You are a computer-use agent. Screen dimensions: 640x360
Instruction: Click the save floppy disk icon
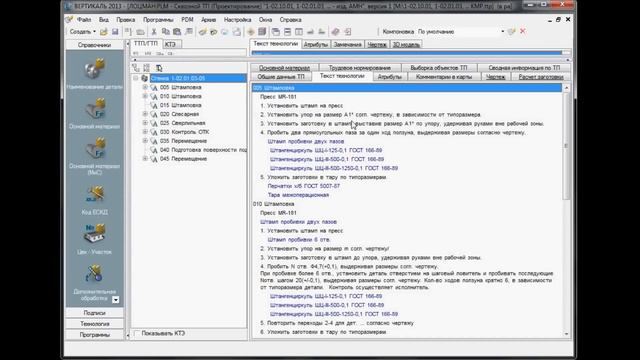115,31
